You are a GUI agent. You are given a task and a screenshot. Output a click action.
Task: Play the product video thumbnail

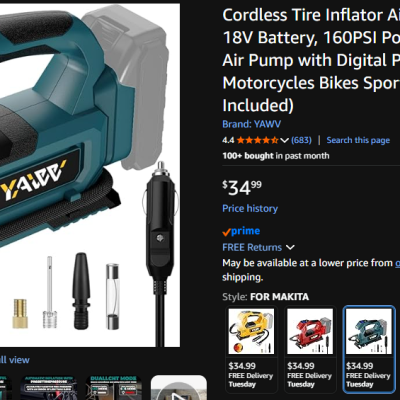[x=179, y=388]
